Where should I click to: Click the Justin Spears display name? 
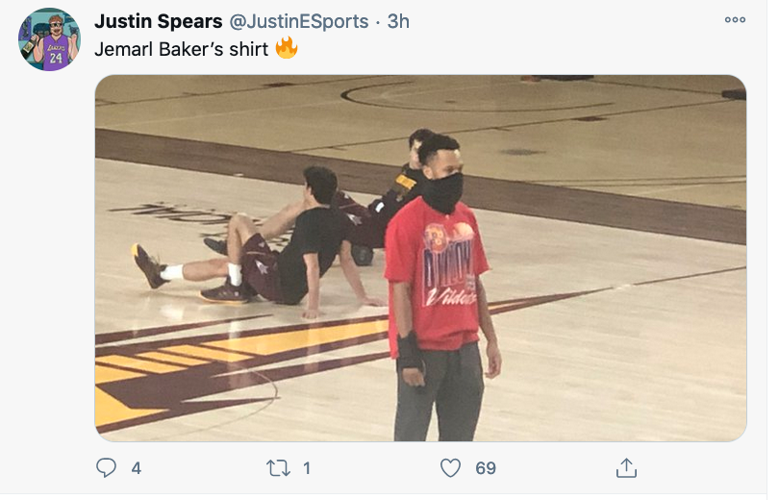pyautogui.click(x=158, y=21)
